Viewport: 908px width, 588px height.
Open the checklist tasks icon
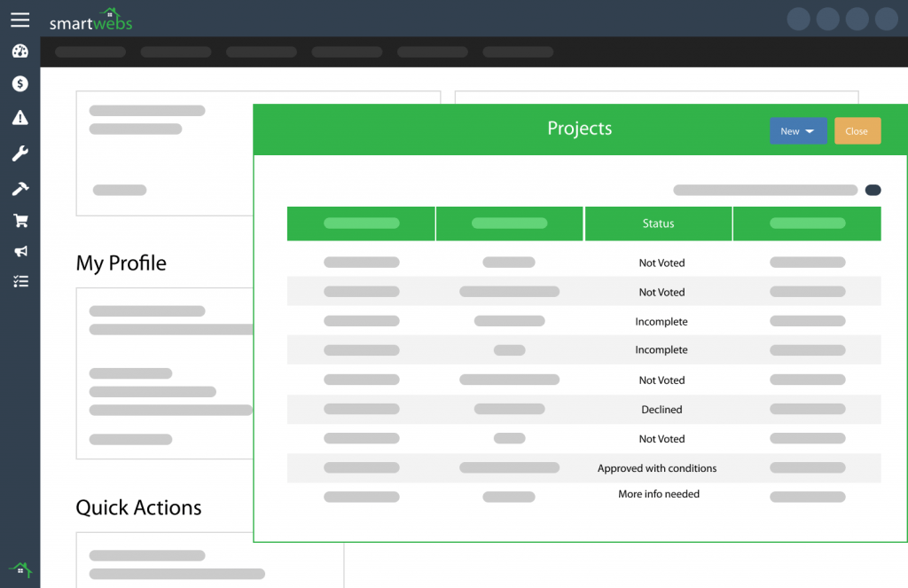click(x=20, y=281)
